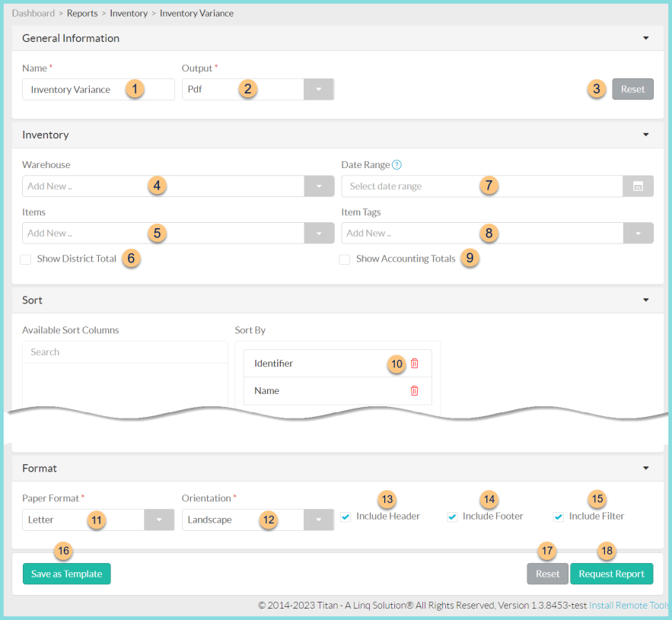Disable the Include Header option

(x=346, y=517)
